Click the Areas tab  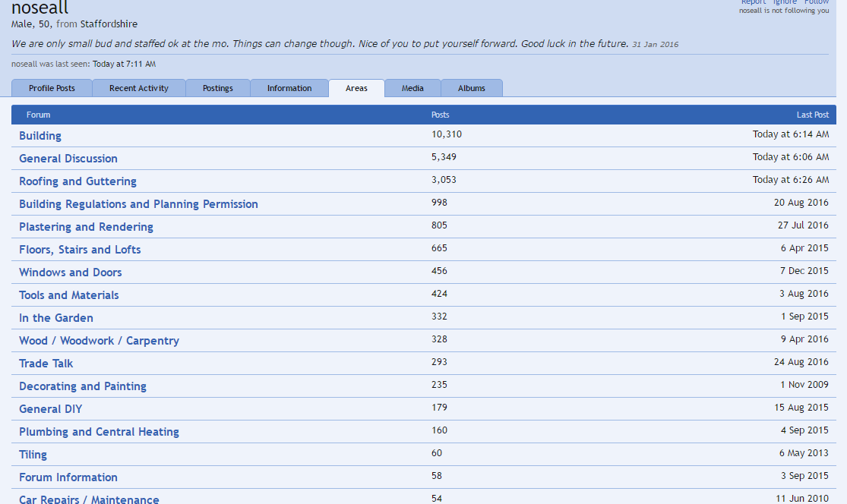point(356,88)
